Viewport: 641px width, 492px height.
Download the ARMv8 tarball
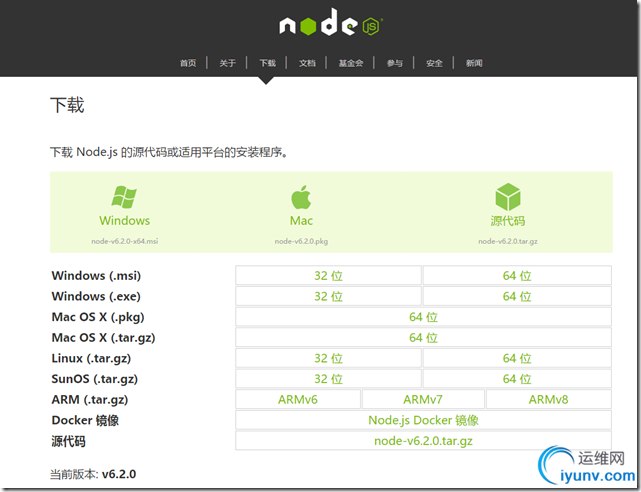point(549,399)
